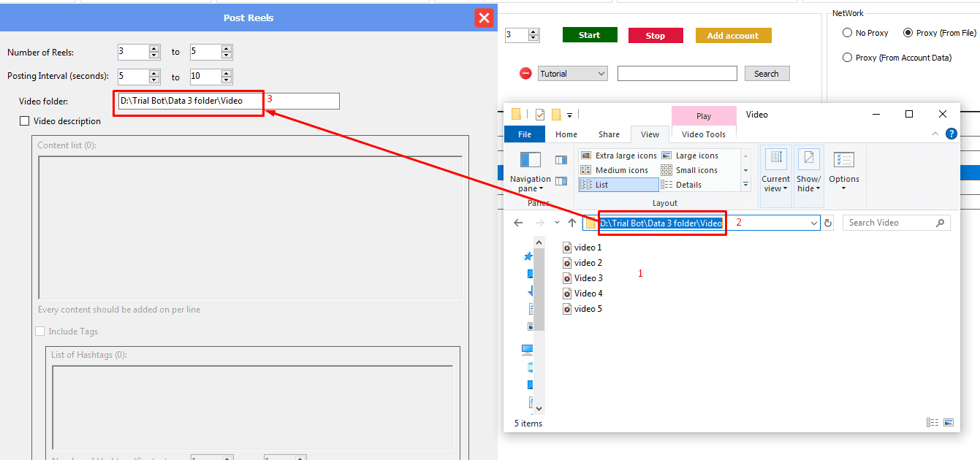Switch to details view via status bar icon
The image size is (980, 460).
(932, 423)
